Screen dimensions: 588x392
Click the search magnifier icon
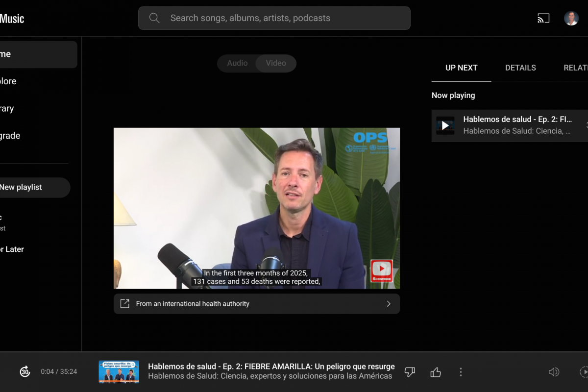point(154,18)
